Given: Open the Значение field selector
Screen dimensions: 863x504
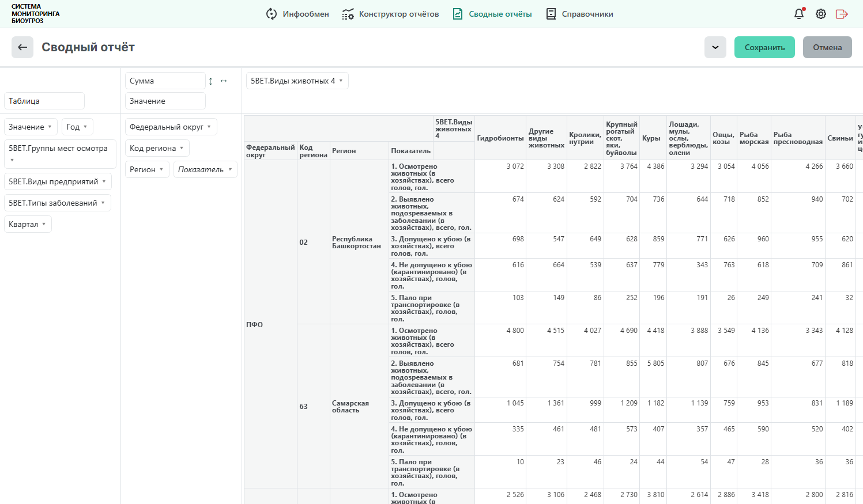Looking at the screenshot, I should pyautogui.click(x=165, y=101).
